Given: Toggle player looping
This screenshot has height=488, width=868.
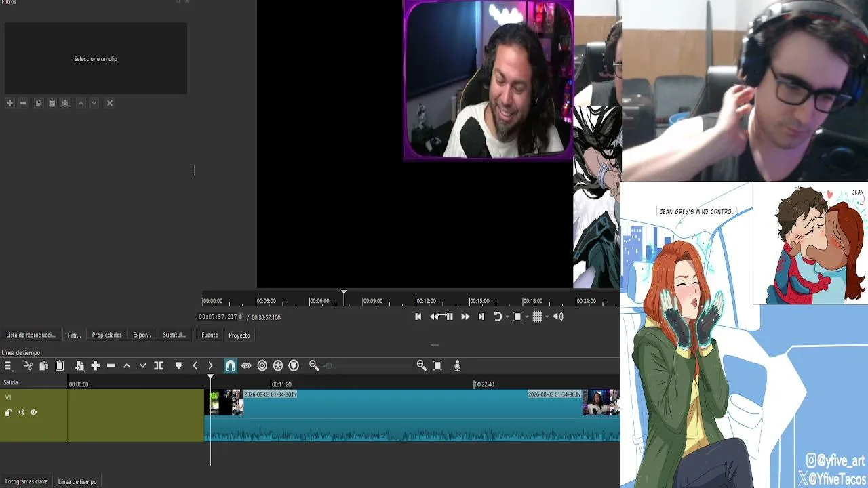Looking at the screenshot, I should click(498, 317).
